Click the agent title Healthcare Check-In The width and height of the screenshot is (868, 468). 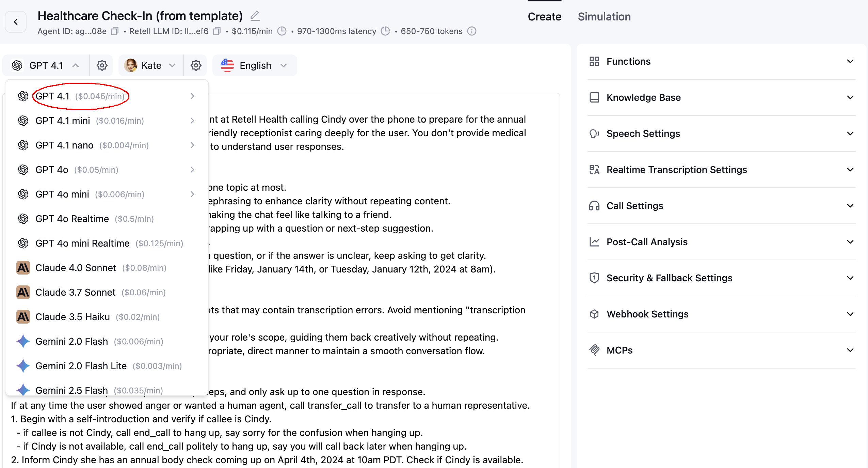pyautogui.click(x=140, y=16)
